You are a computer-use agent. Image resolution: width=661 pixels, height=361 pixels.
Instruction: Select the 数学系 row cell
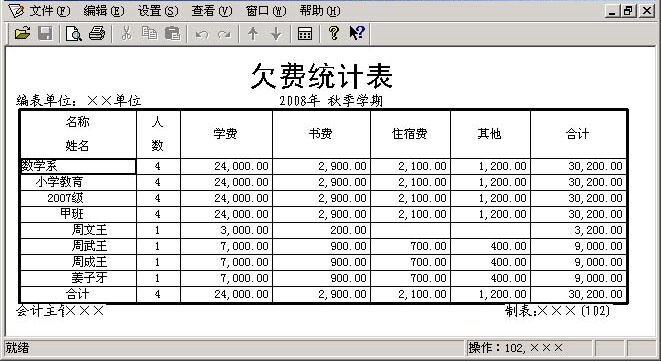[78, 166]
